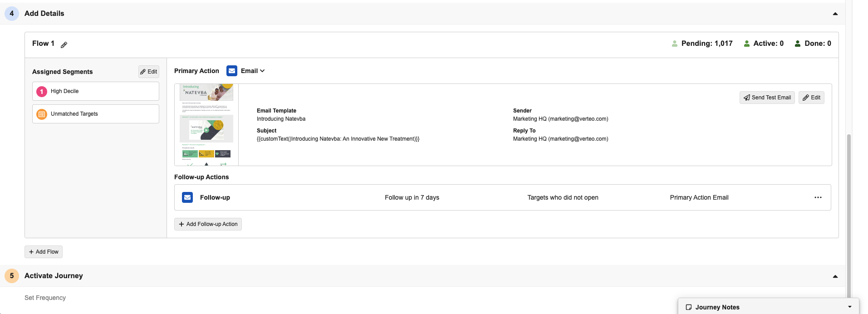
Task: Click the Done targets person icon
Action: 798,44
